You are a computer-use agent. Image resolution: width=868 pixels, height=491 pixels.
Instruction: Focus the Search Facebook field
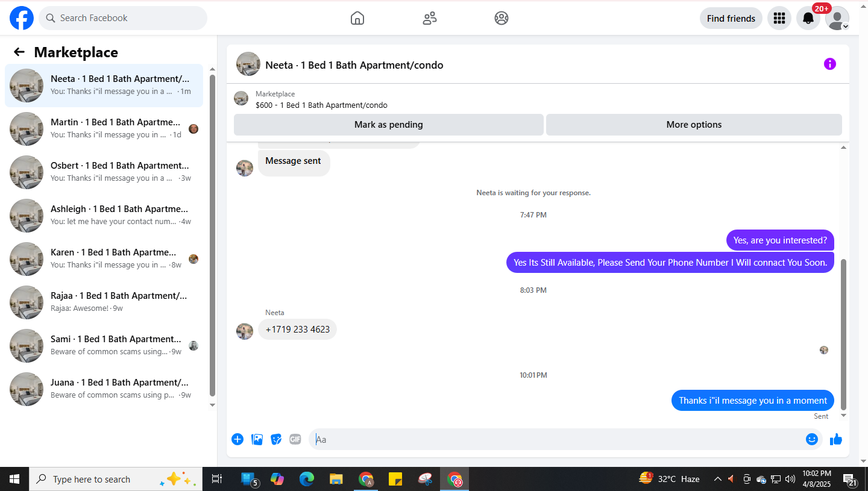click(123, 18)
